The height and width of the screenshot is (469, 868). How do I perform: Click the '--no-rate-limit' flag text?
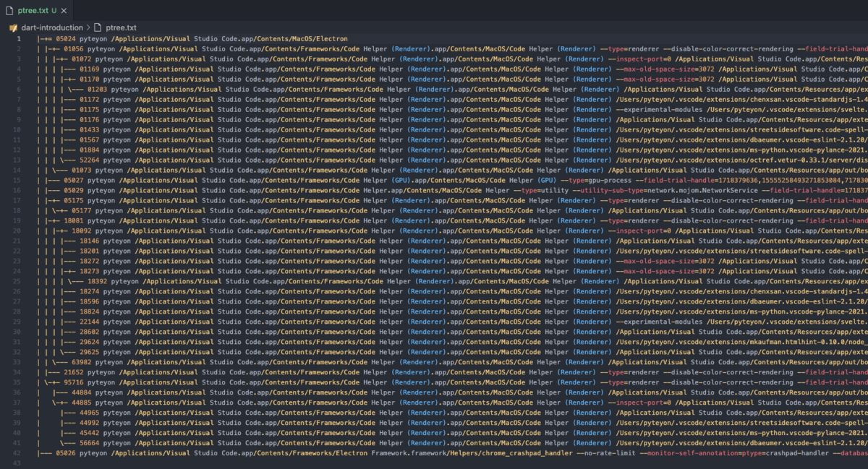[x=606, y=453]
